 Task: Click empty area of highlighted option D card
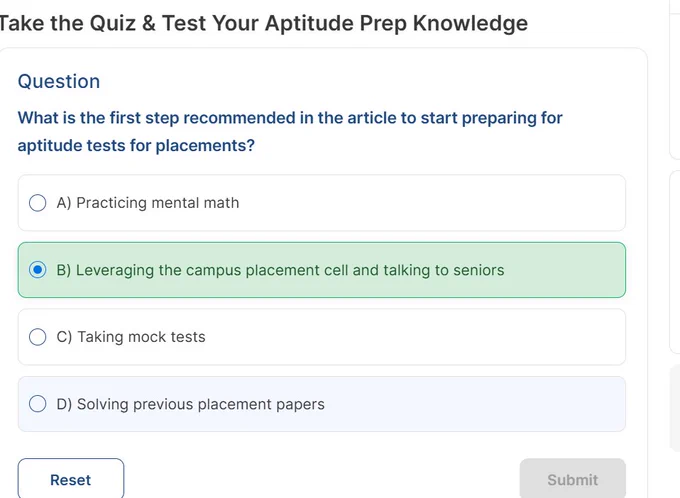(477, 404)
